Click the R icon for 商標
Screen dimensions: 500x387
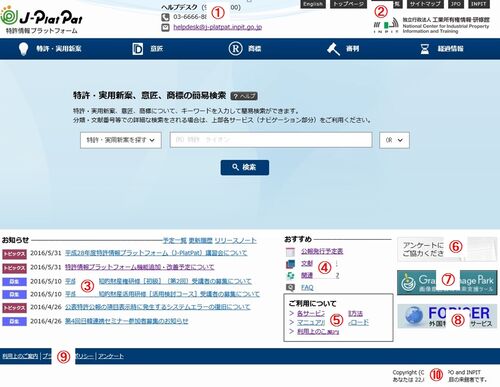235,49
